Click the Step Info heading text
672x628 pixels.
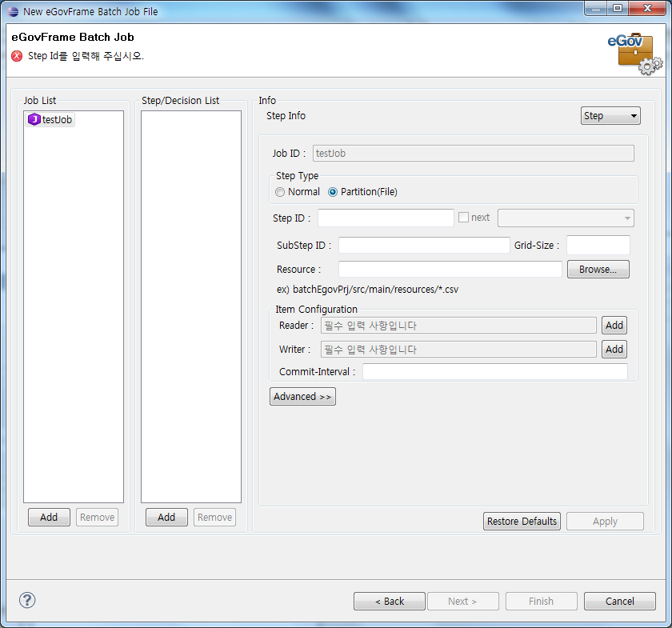click(286, 116)
